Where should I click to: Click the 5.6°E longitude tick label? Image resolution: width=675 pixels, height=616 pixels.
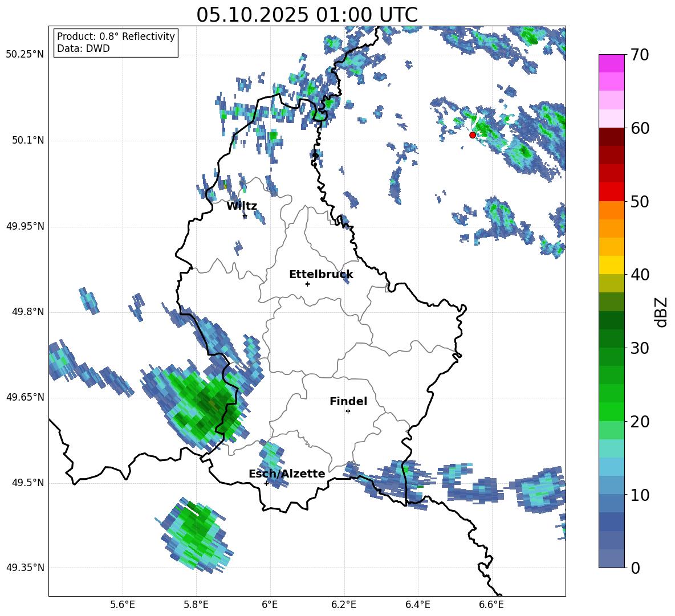123,605
